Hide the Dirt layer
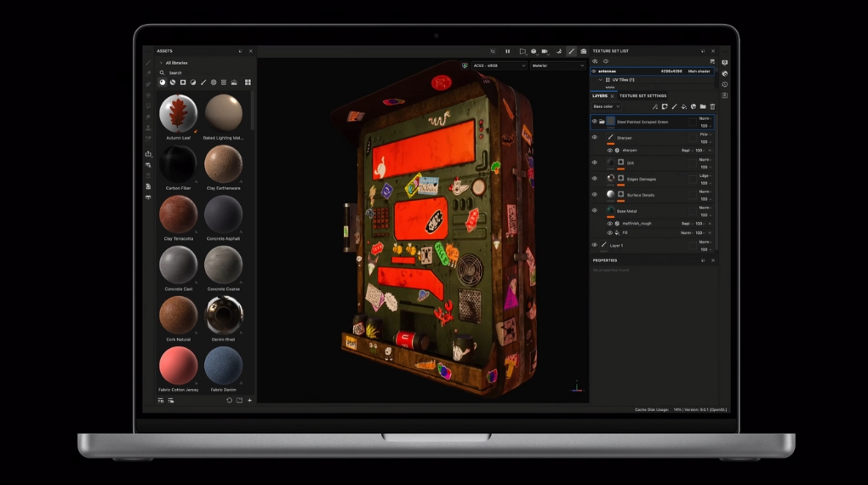Screen dimensions: 868x485 click(595, 163)
